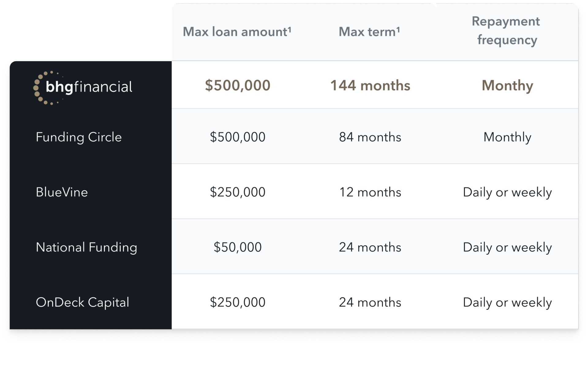Click the $50,000 loan amount cell
The image size is (588, 377).
coord(238,247)
